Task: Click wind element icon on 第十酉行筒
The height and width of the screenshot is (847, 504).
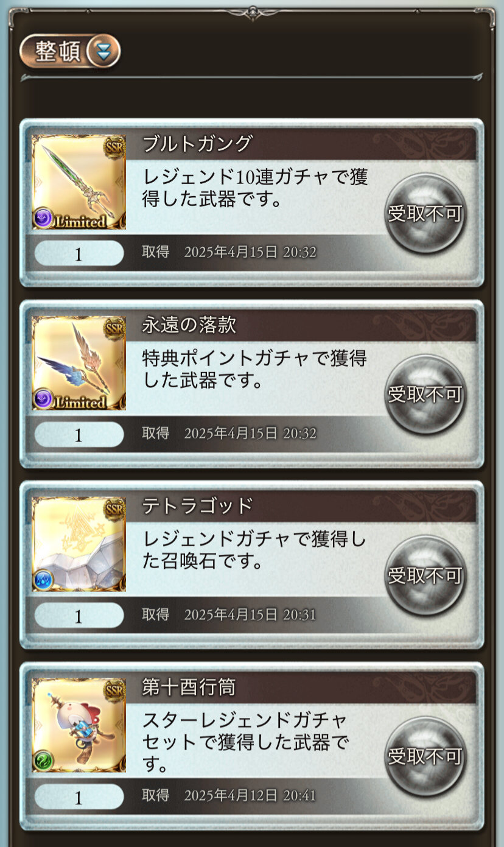Action: 43,760
